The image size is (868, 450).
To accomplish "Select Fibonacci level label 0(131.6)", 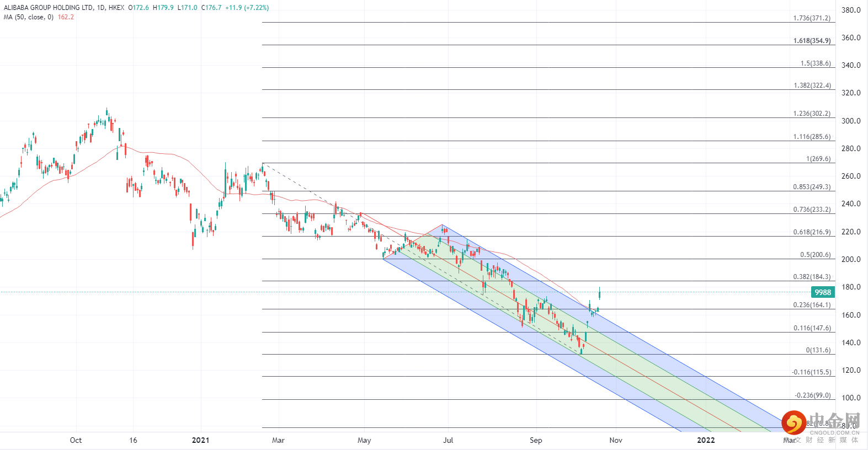I will point(818,350).
